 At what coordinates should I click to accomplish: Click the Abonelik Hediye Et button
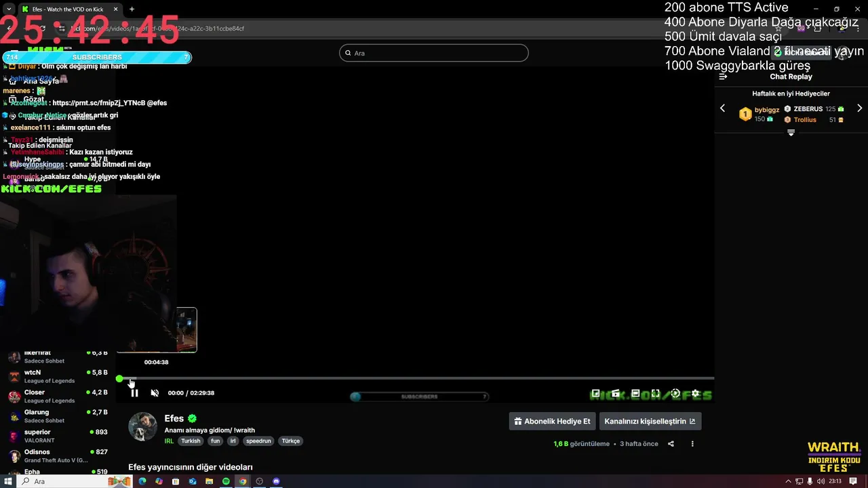552,421
